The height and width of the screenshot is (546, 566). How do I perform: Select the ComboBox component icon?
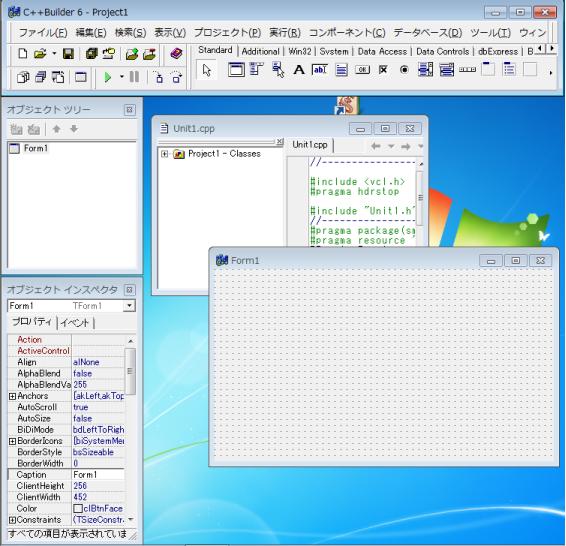point(447,69)
